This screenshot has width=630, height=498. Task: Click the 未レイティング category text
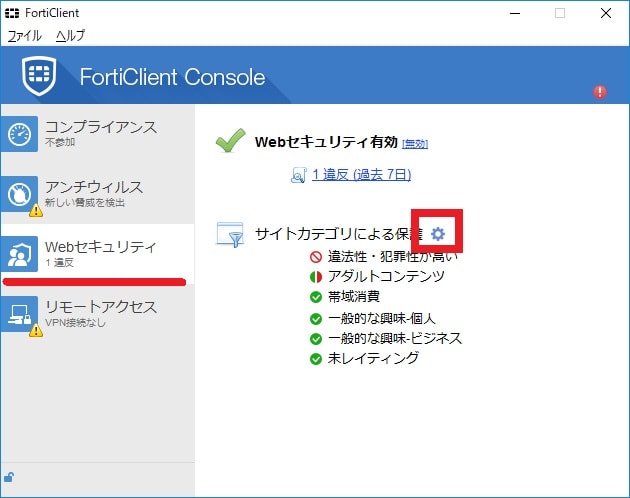[x=373, y=358]
